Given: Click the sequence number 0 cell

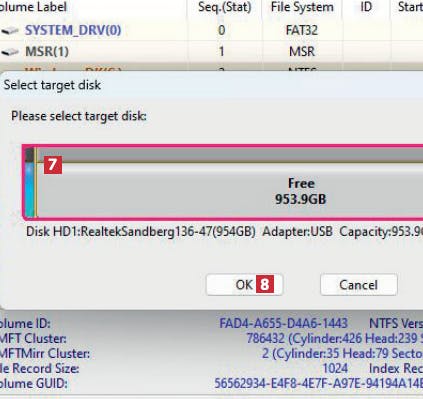Looking at the screenshot, I should coord(221,30).
